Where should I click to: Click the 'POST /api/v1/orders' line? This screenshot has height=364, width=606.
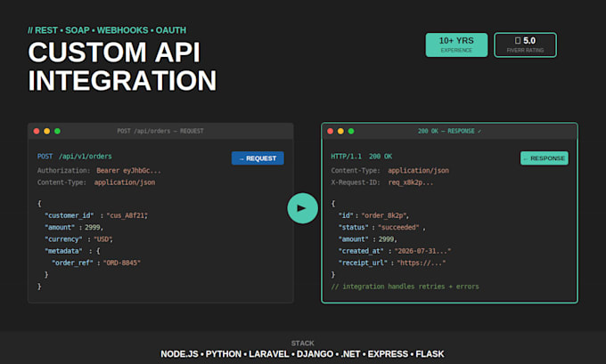click(x=74, y=157)
